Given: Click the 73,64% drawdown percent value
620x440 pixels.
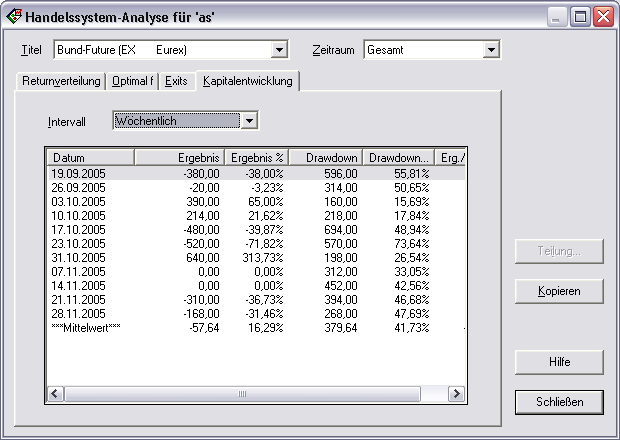Looking at the screenshot, I should tap(412, 244).
